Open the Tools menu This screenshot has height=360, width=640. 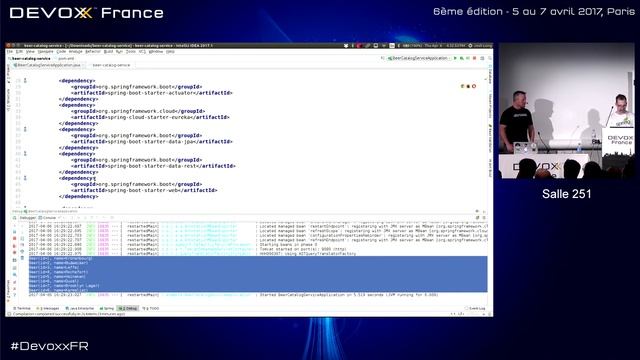coord(131,52)
